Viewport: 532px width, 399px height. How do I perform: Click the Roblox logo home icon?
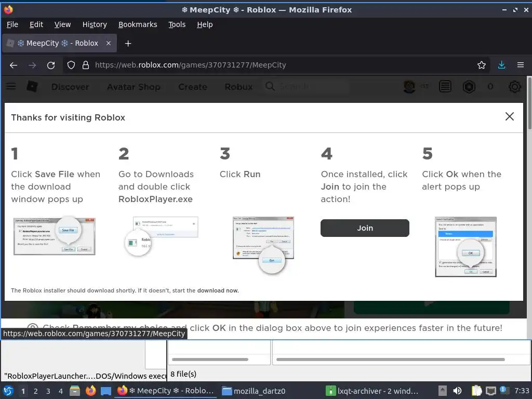pos(32,87)
